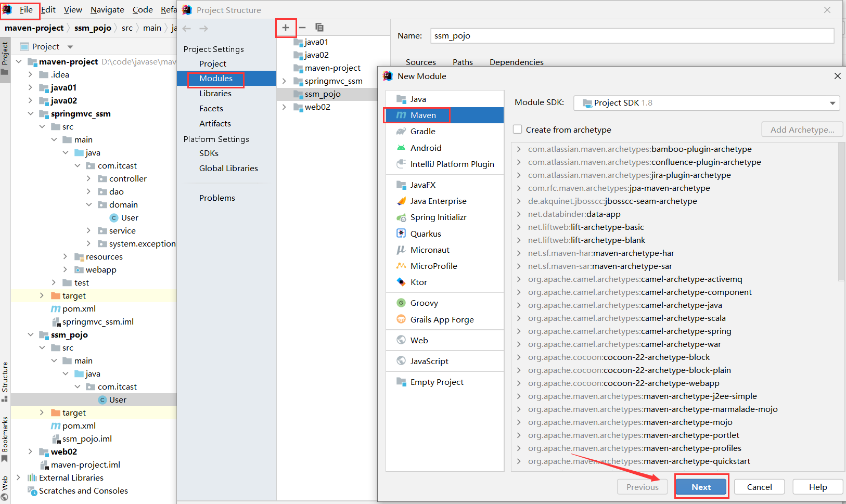Switch to the Paths tab
This screenshot has width=846, height=504.
coord(463,62)
